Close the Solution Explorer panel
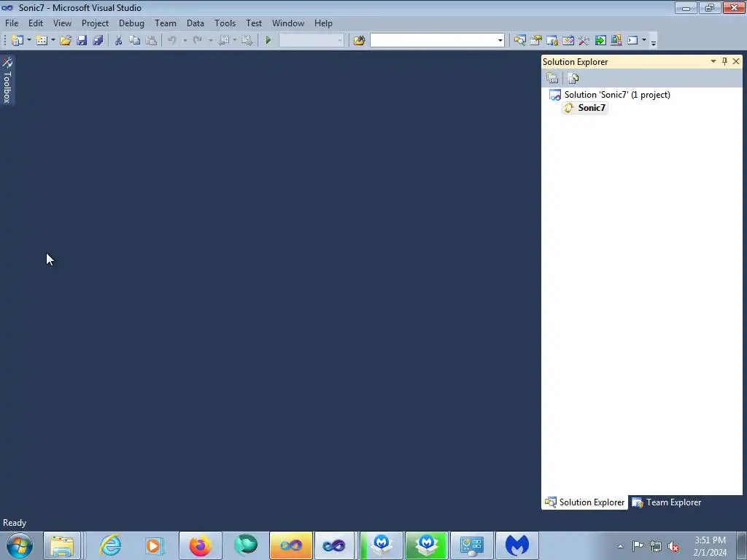This screenshot has width=747, height=560. [736, 61]
